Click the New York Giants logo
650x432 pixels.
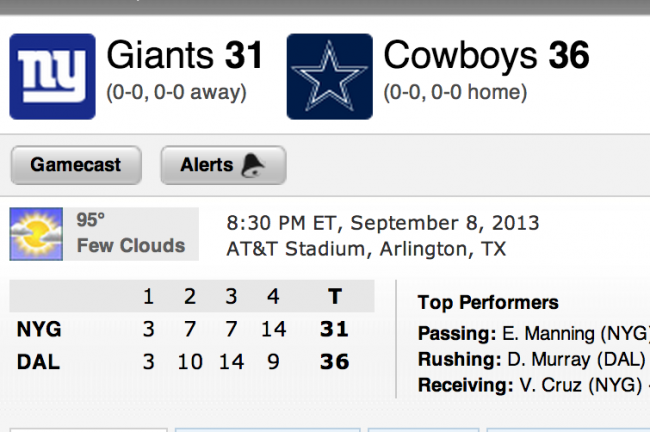(x=53, y=77)
